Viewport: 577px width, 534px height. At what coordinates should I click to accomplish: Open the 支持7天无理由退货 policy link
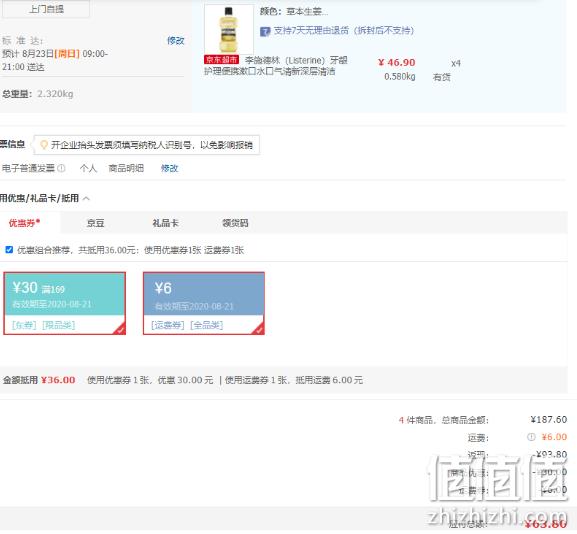click(344, 31)
